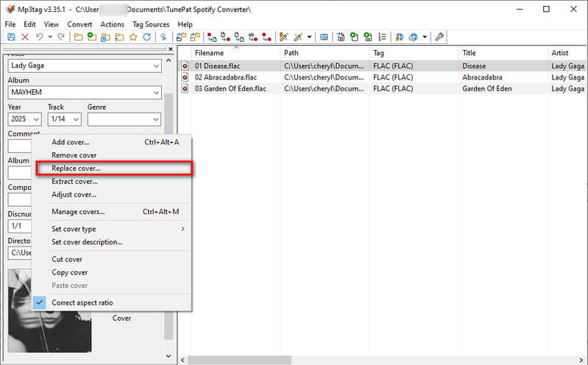The height and width of the screenshot is (365, 588).
Task: Expand the Artist combo box Lady Gaga
Action: point(156,65)
